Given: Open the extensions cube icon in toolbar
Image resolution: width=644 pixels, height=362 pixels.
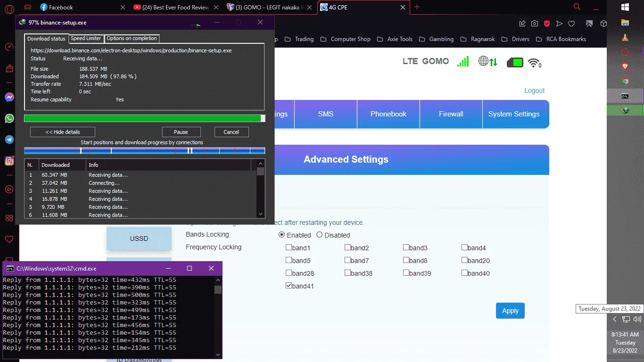Looking at the screenshot, I should click(x=603, y=24).
